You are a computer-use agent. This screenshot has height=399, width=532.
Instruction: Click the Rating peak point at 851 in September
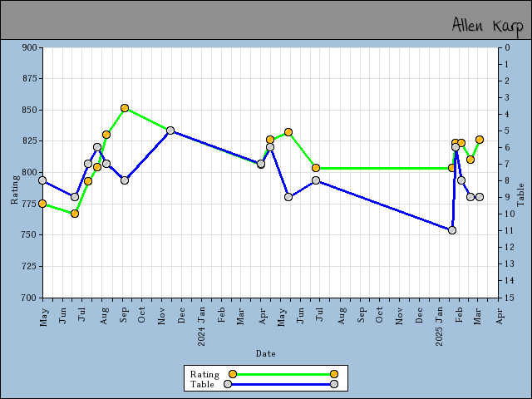coord(125,108)
